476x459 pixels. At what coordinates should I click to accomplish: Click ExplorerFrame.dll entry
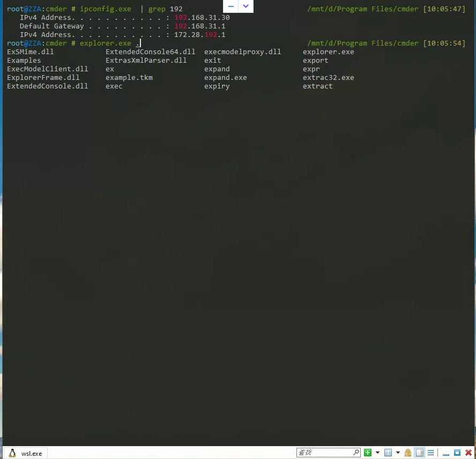tap(43, 77)
